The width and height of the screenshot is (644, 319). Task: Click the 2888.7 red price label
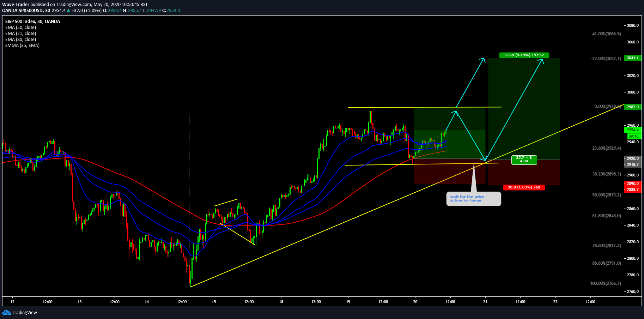[633, 189]
